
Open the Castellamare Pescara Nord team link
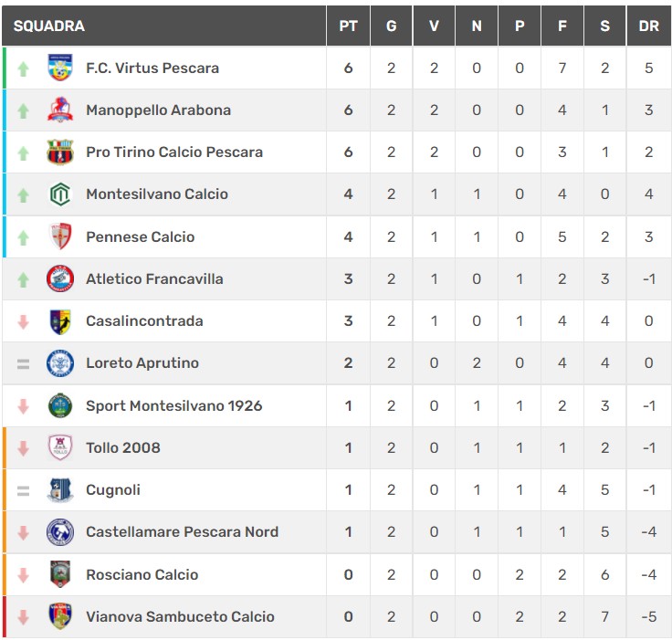[182, 532]
